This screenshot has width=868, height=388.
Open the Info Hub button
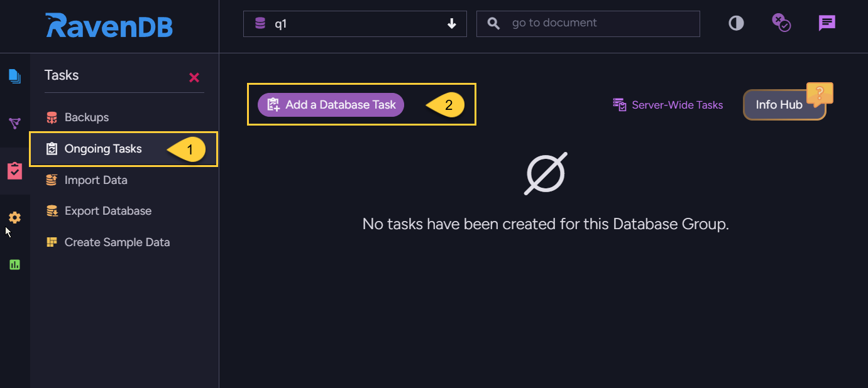point(784,105)
